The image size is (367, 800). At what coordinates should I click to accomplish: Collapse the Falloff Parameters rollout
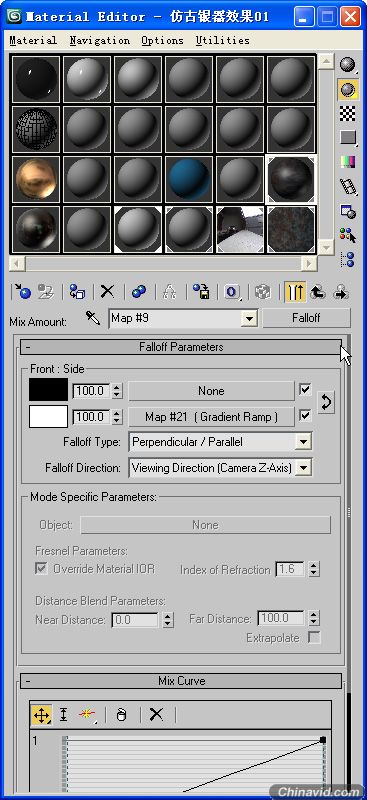181,347
